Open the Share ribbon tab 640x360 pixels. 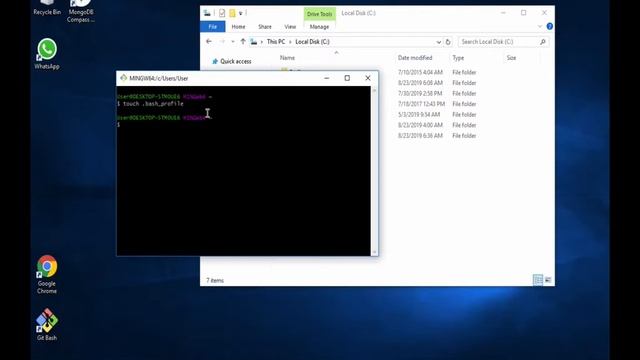(264, 27)
